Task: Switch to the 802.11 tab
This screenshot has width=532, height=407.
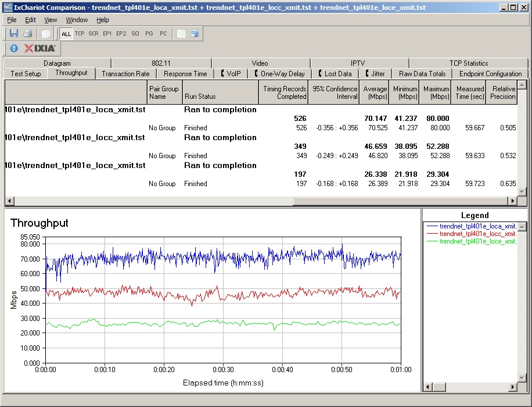Action: pyautogui.click(x=161, y=63)
